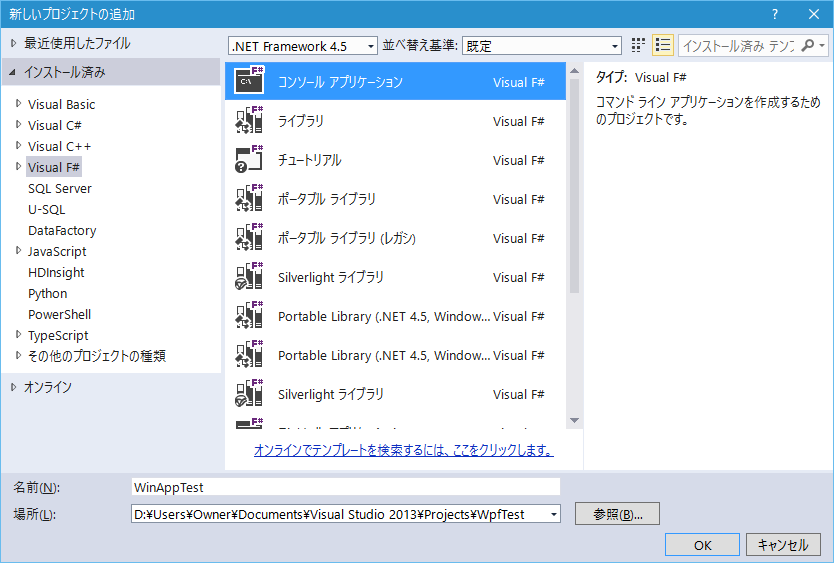Click the template list scroll up arrow
Viewport: 834px width, 563px height.
tap(574, 71)
